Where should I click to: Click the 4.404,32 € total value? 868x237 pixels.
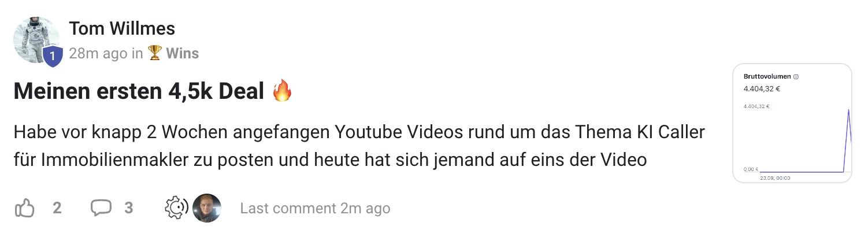762,89
